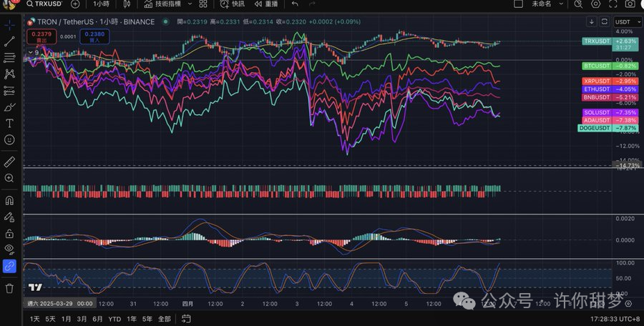The image size is (644, 326).
Task: Set range to YTD
Action: pos(114,319)
